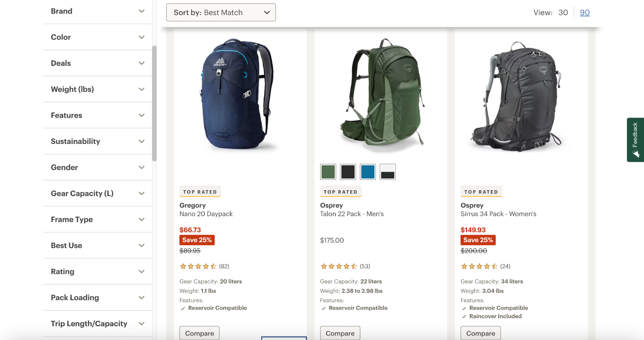
Task: Expand the Brand filter chevron
Action: [141, 11]
